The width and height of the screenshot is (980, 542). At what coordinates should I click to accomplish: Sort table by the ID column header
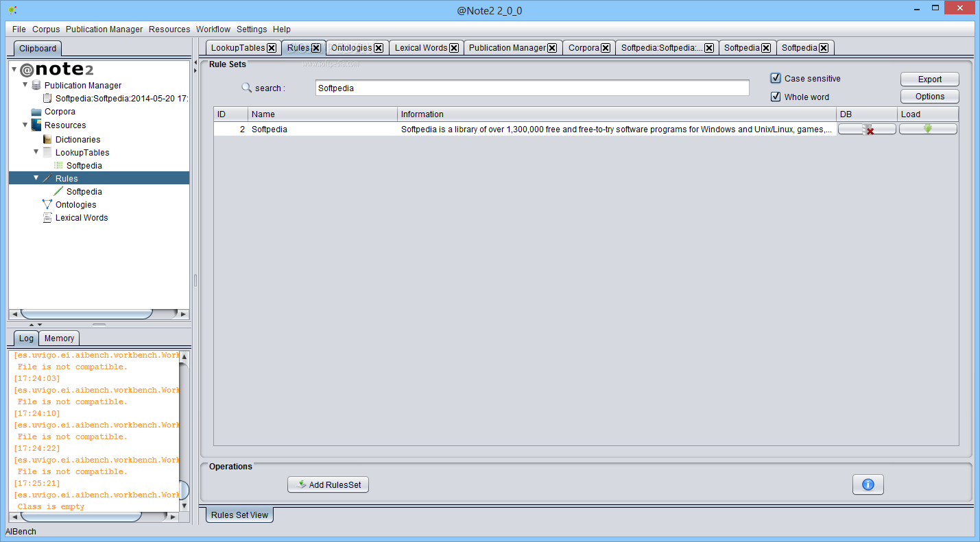coord(231,114)
